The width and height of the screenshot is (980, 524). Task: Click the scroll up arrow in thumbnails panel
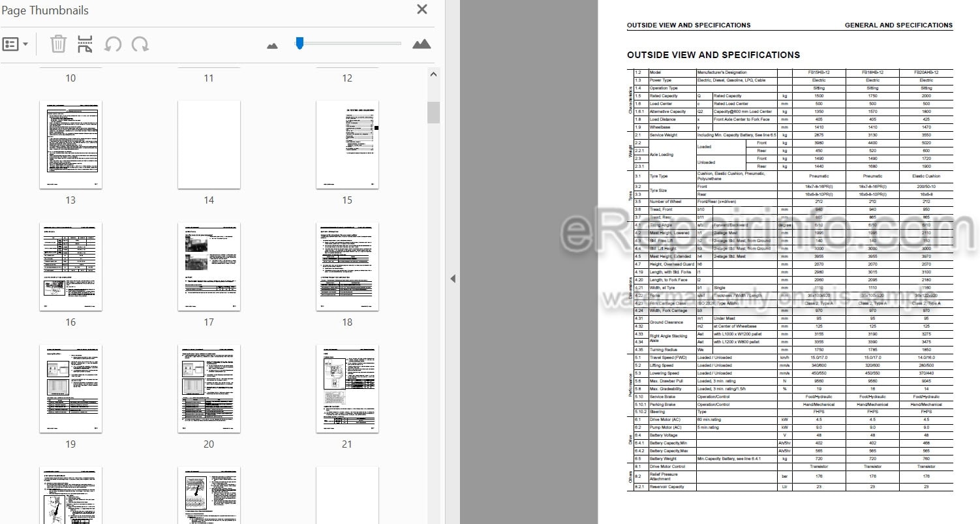(434, 74)
